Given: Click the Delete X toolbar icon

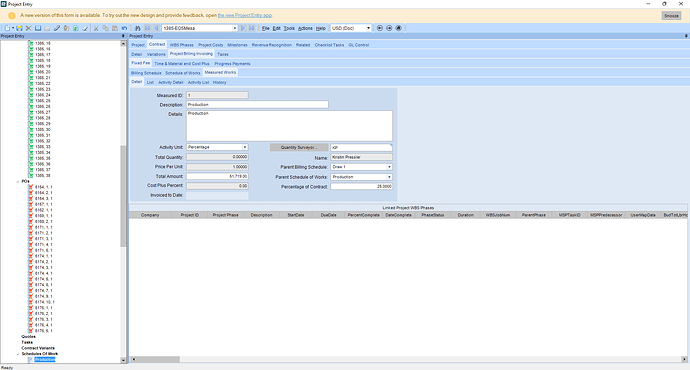Looking at the screenshot, I should [x=29, y=28].
